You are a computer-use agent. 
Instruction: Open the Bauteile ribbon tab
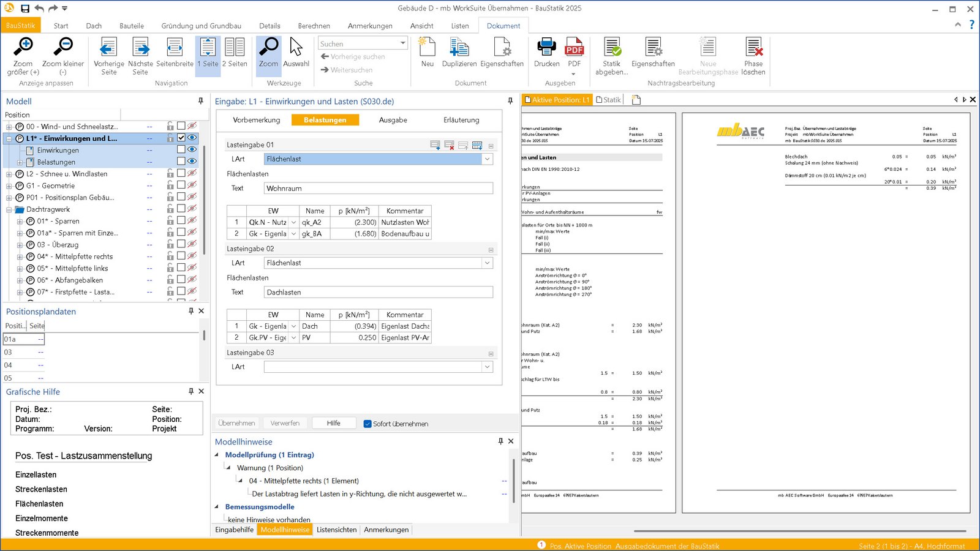(132, 26)
